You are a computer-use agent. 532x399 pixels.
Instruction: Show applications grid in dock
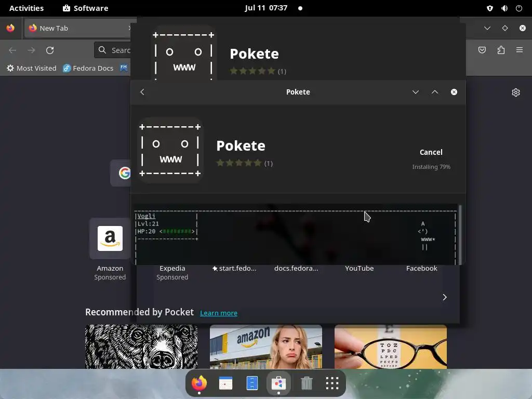click(332, 383)
